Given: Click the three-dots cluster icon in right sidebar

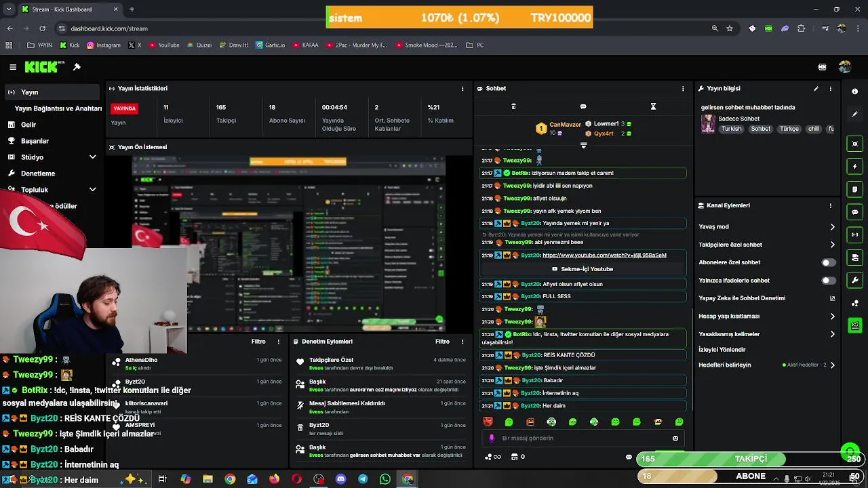Looking at the screenshot, I should [854, 303].
